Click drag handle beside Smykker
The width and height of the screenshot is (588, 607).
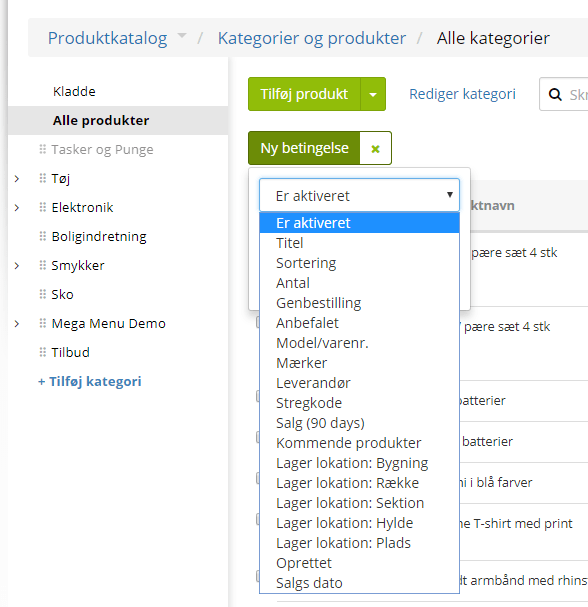pos(43,265)
